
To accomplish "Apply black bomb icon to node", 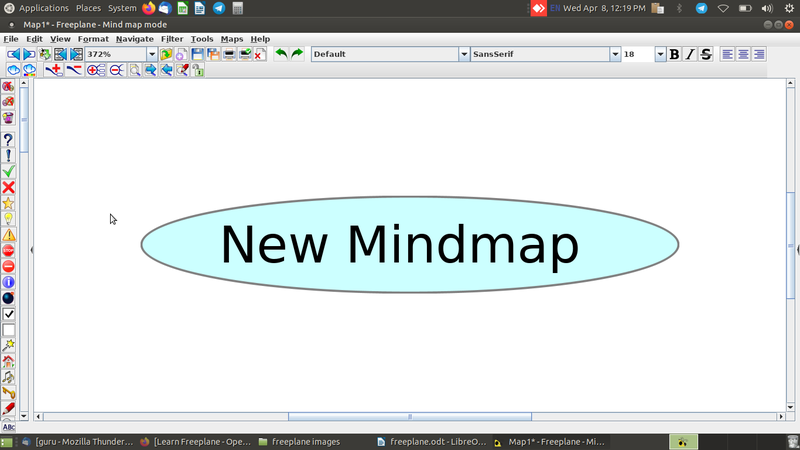I will click(8, 298).
